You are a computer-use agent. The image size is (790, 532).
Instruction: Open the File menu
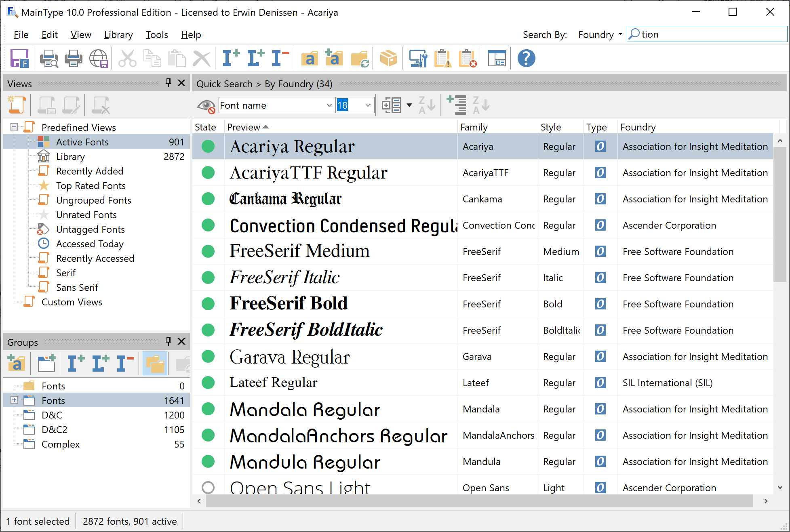[x=21, y=35]
